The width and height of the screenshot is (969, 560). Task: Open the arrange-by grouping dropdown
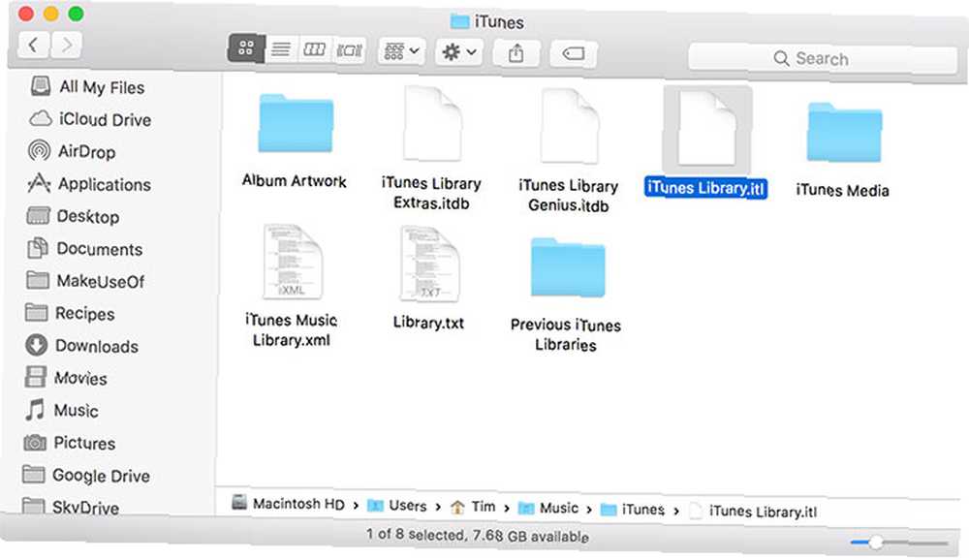pos(401,50)
